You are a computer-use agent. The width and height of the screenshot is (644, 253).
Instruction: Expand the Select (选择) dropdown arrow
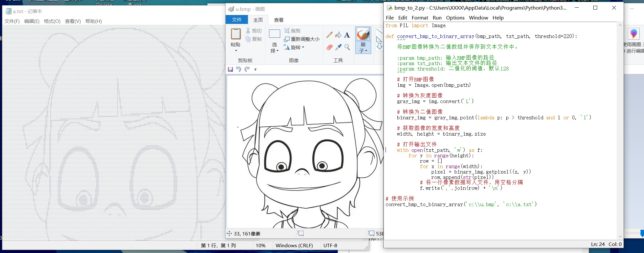pos(278,51)
